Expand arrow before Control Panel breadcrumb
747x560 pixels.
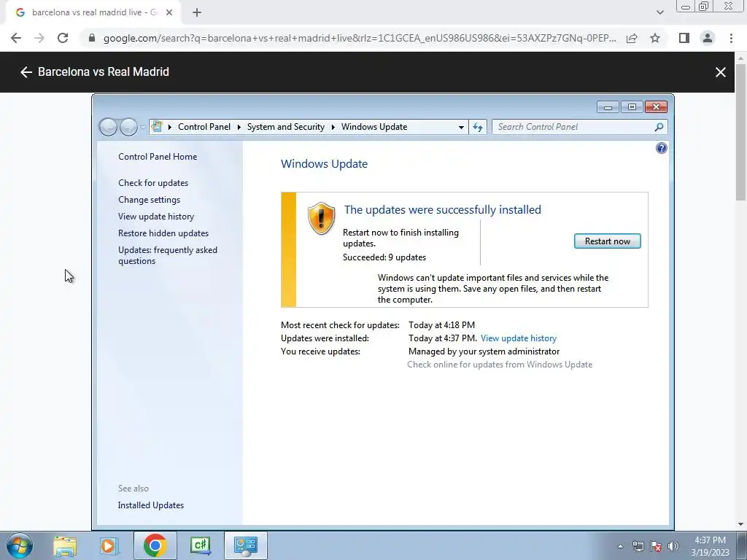pyautogui.click(x=169, y=127)
